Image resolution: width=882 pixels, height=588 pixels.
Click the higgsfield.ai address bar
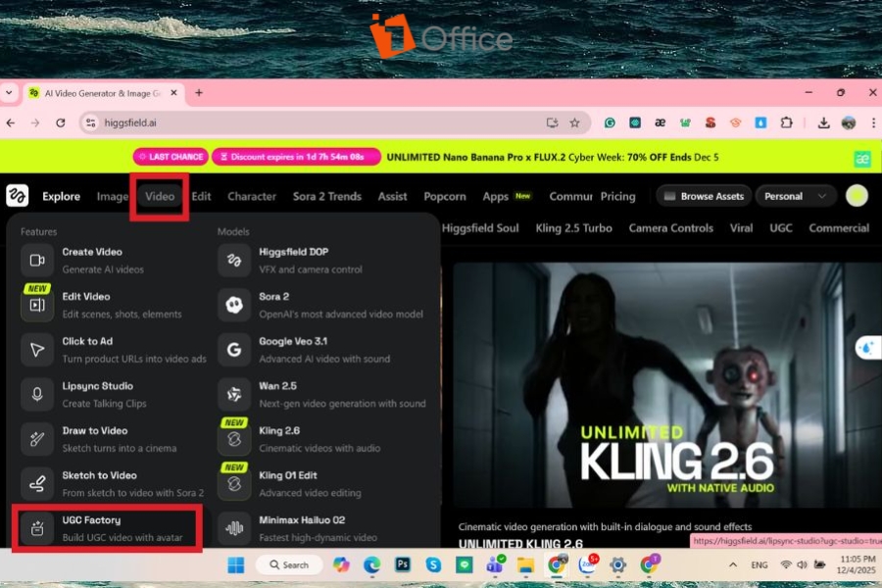[335, 122]
